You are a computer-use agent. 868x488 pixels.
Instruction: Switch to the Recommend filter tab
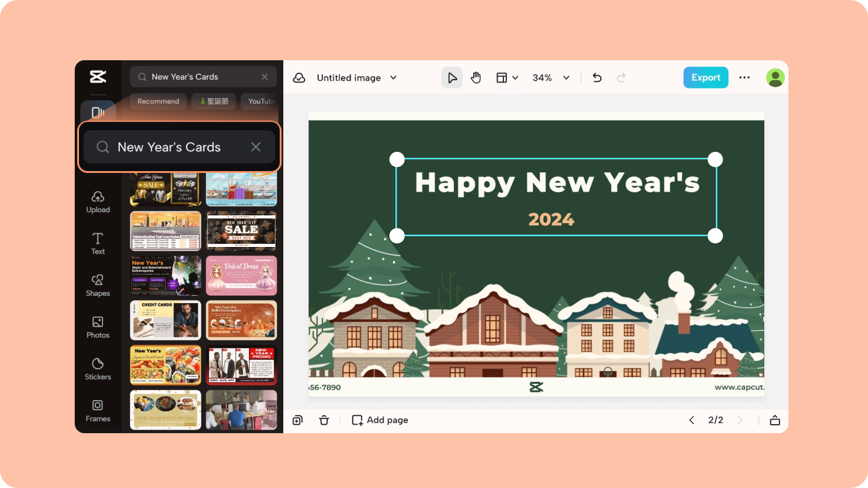[158, 101]
